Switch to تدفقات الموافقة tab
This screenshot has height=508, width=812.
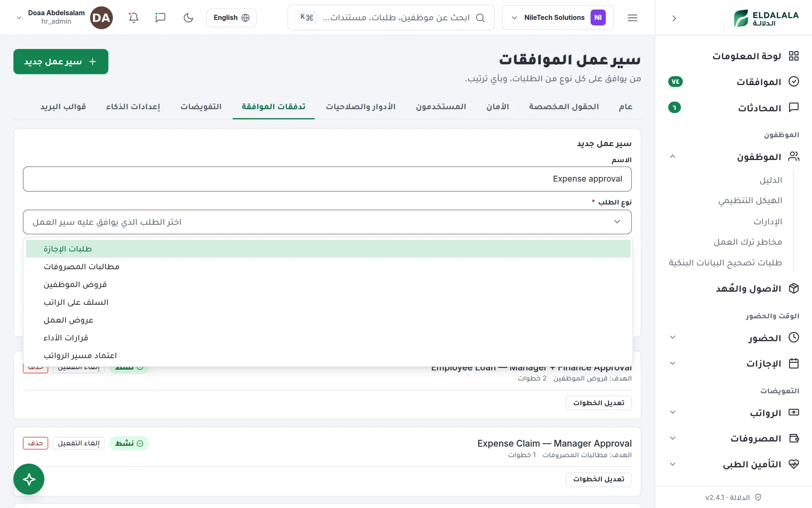(x=274, y=107)
